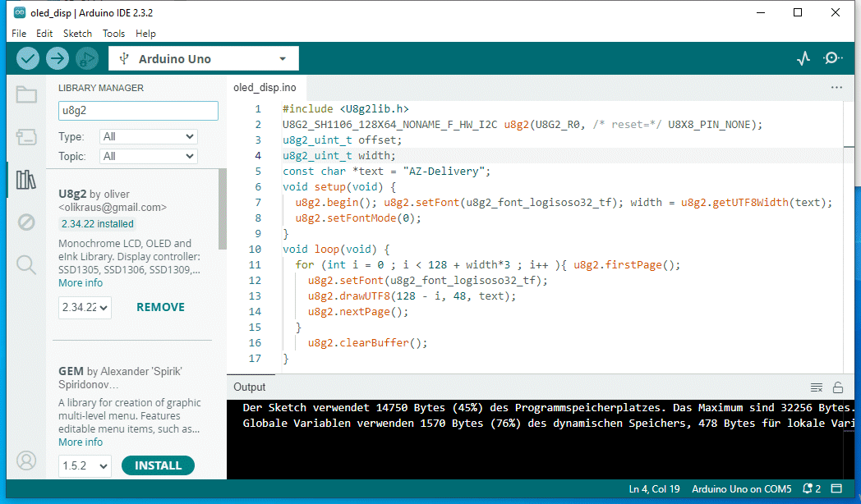Open U8g2 version 2.34.22 dropdown
The width and height of the screenshot is (861, 504).
pyautogui.click(x=85, y=308)
